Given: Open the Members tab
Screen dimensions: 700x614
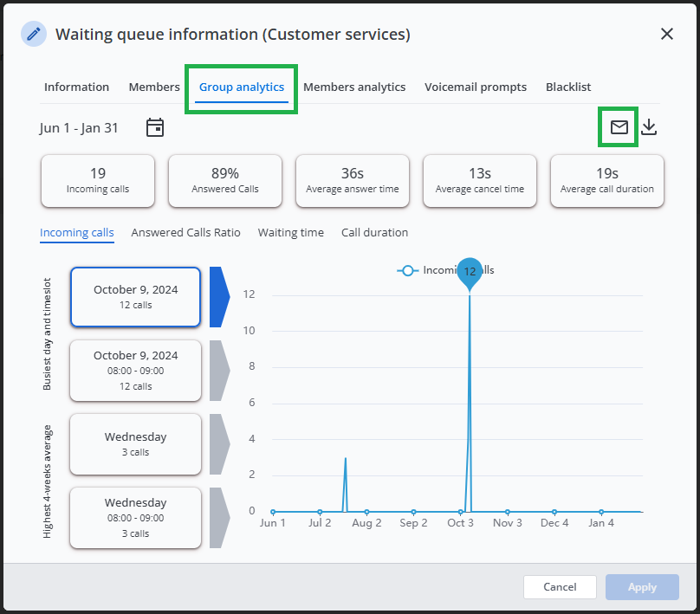Looking at the screenshot, I should [154, 87].
